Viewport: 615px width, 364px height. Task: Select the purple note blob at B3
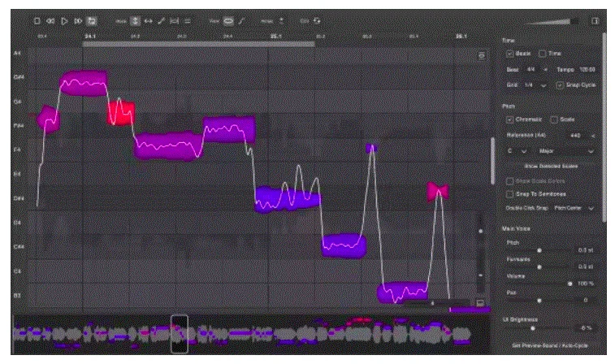coord(402,292)
